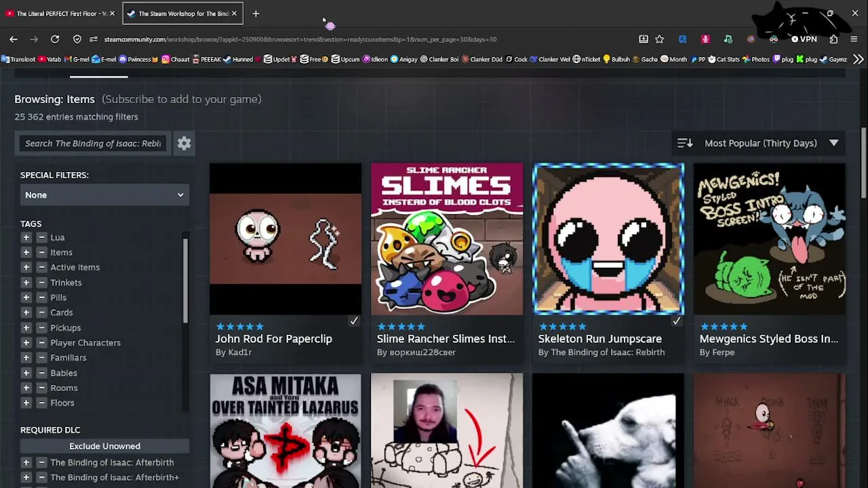
Task: Open the Mewgenics boss intro thumbnail
Action: coord(770,239)
